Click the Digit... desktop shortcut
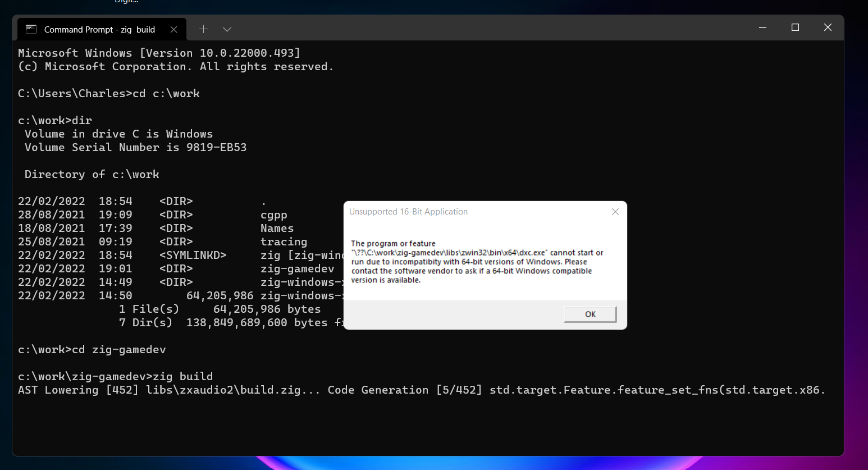Image resolution: width=868 pixels, height=470 pixels. click(x=126, y=2)
